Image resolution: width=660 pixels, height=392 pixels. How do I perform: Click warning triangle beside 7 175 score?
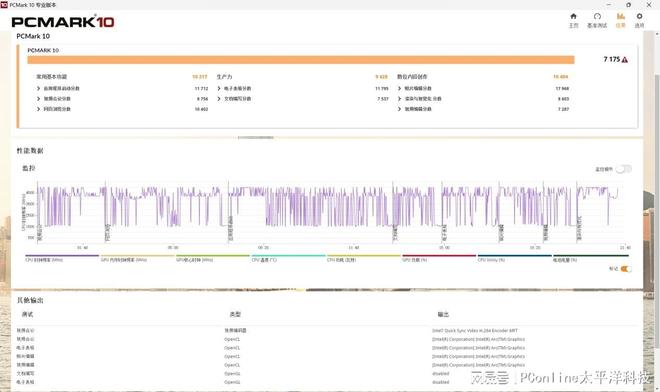click(x=625, y=60)
